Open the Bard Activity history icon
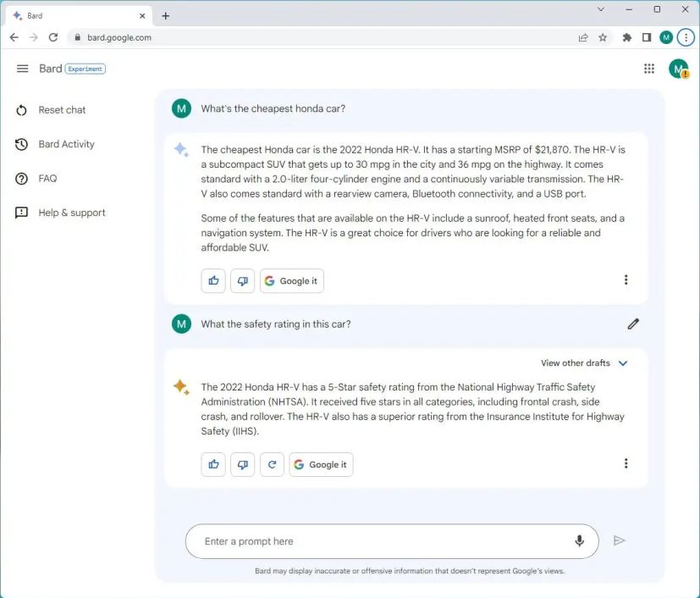 [21, 144]
